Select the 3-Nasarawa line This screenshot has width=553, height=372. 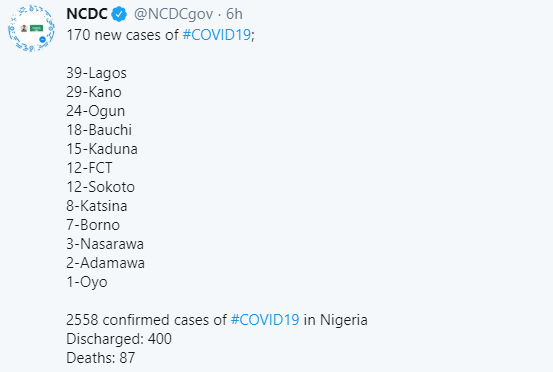105,244
